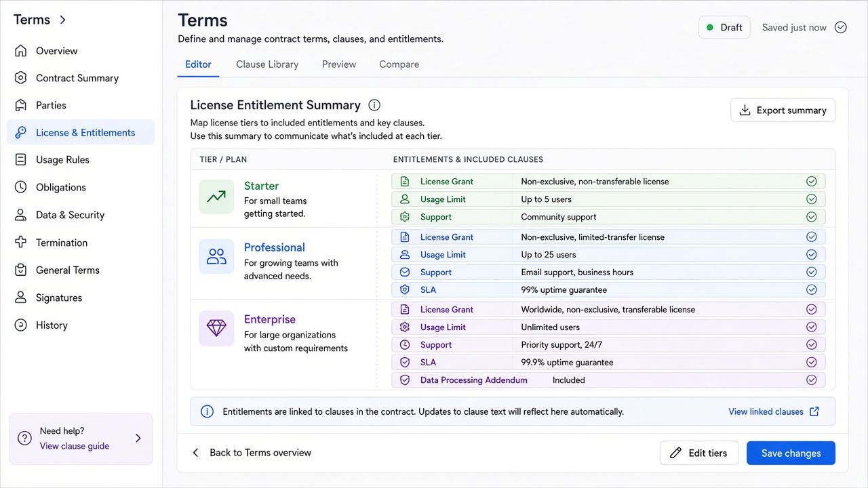The height and width of the screenshot is (488, 868).
Task: Select License & Entitlements in the sidebar
Action: (x=81, y=132)
